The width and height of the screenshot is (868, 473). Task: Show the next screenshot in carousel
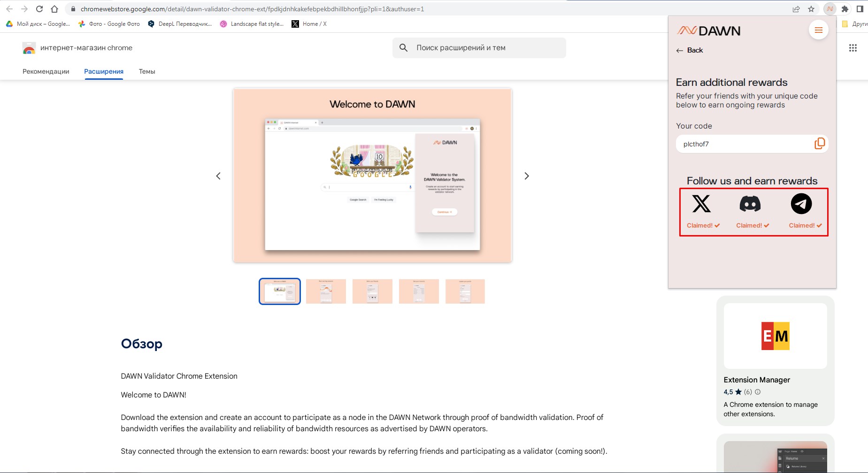click(x=527, y=176)
